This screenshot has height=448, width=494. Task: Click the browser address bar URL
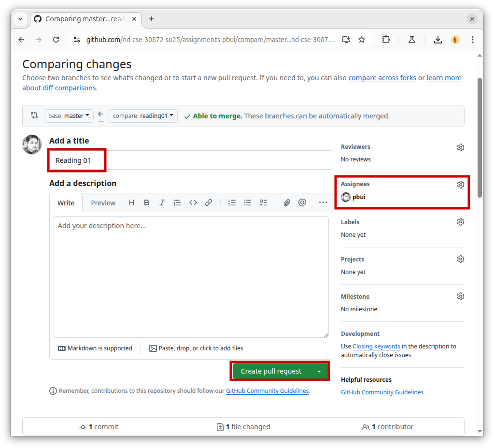click(x=210, y=40)
